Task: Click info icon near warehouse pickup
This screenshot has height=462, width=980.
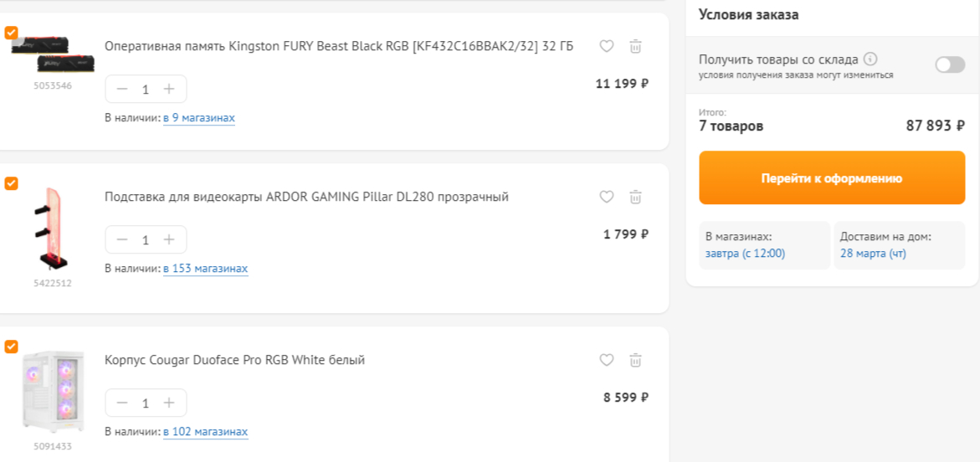Action: [870, 59]
